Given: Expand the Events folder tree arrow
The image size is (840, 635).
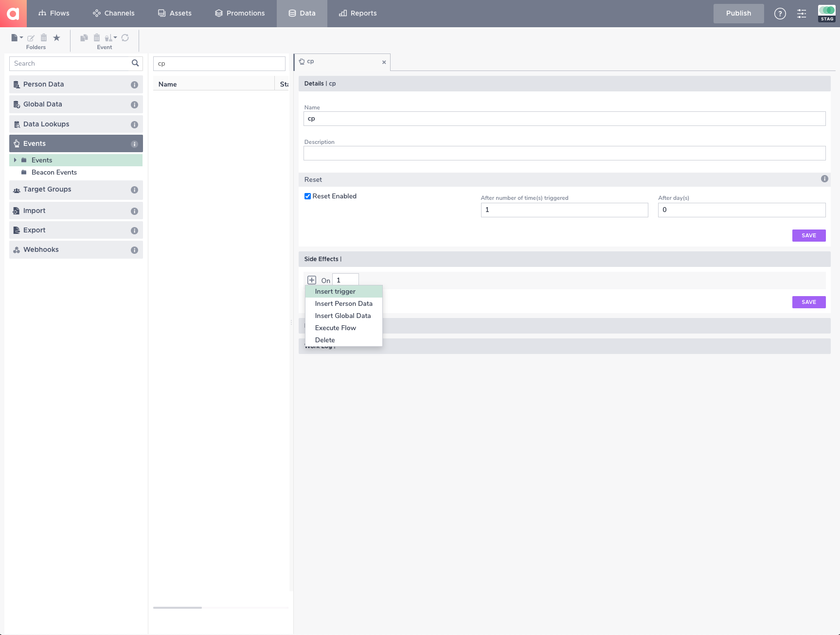Looking at the screenshot, I should tap(15, 160).
